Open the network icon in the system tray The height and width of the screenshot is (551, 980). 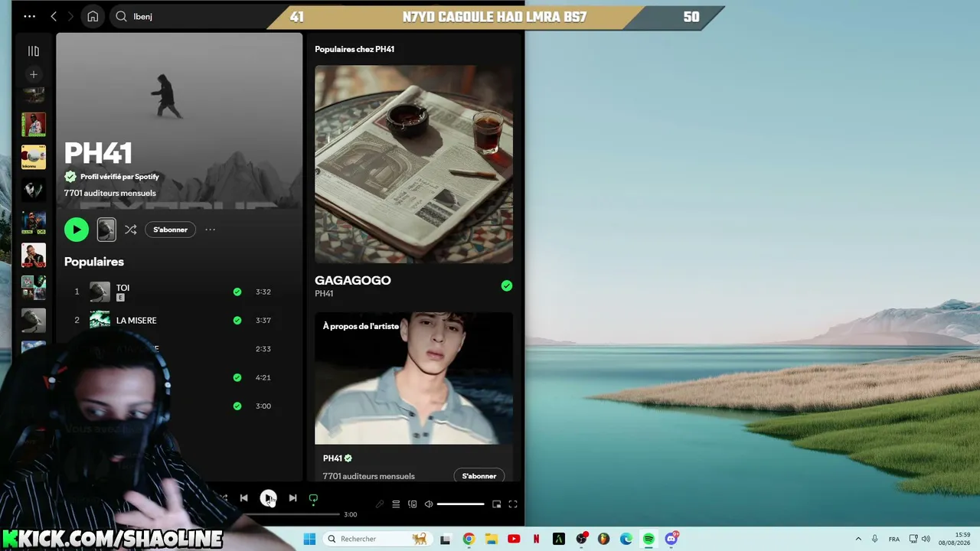click(x=913, y=539)
